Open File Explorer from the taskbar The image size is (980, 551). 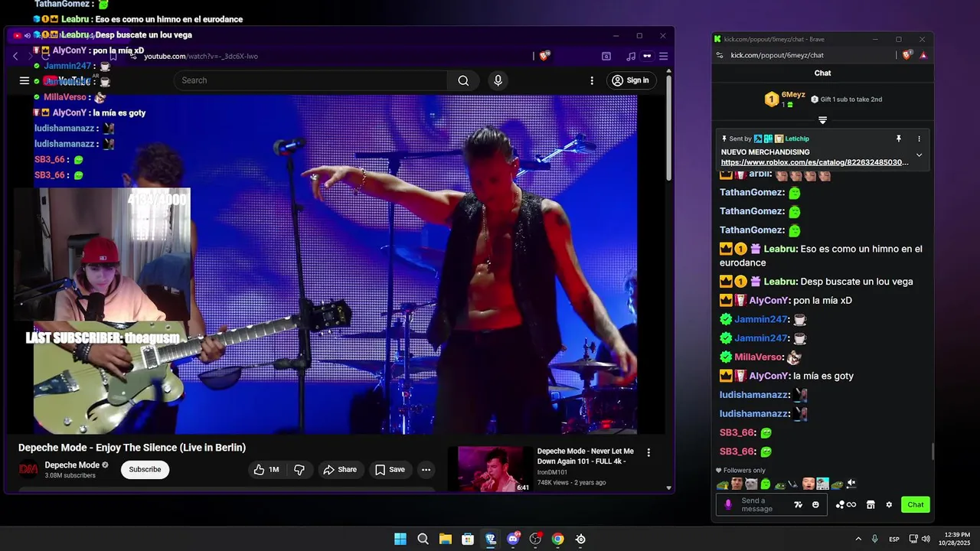(445, 539)
